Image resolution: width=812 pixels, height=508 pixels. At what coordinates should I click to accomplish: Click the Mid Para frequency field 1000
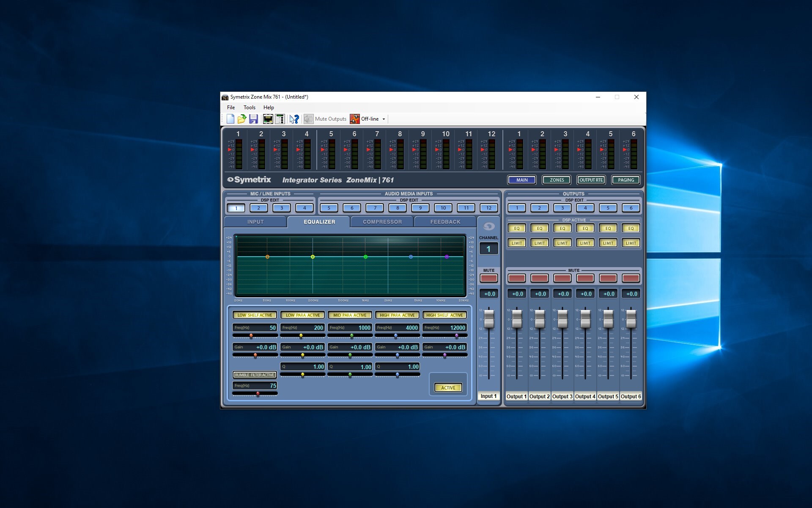tap(350, 328)
